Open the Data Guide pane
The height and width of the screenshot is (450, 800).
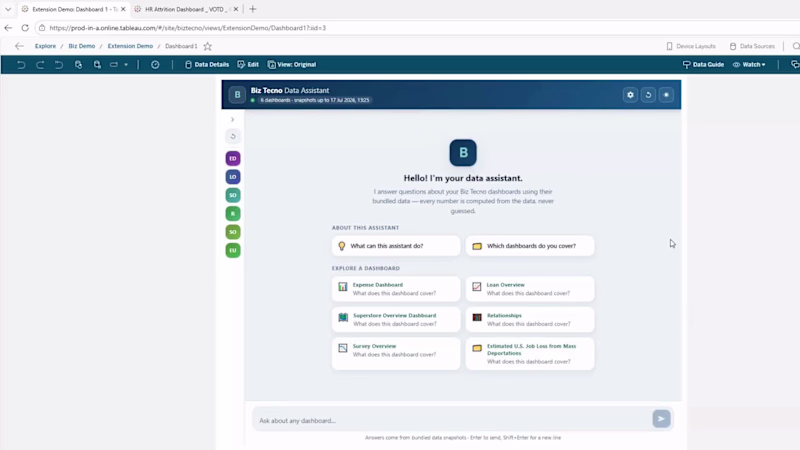point(703,65)
